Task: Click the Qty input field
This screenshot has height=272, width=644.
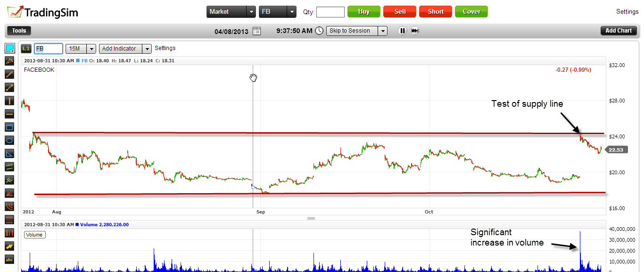Action: [x=330, y=12]
